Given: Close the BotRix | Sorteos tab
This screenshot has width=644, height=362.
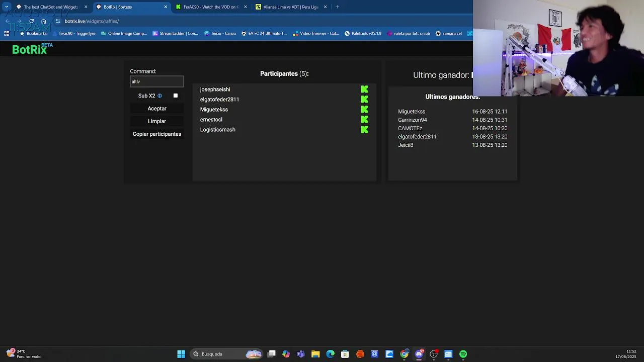Looking at the screenshot, I should pyautogui.click(x=166, y=7).
